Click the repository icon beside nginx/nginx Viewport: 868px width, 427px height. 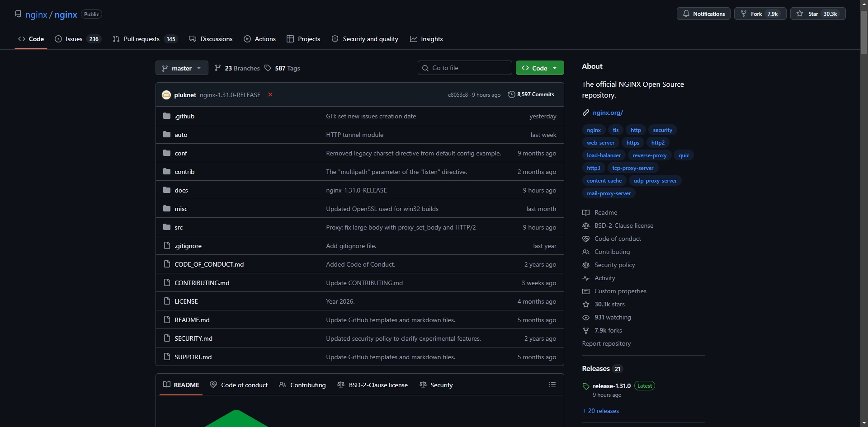18,14
